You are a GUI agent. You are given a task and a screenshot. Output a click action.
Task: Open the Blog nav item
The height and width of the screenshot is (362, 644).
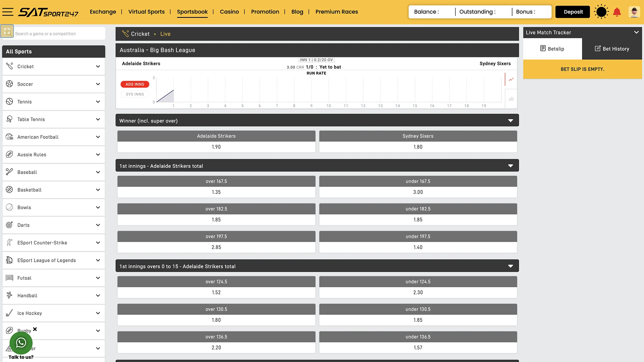coord(297,12)
